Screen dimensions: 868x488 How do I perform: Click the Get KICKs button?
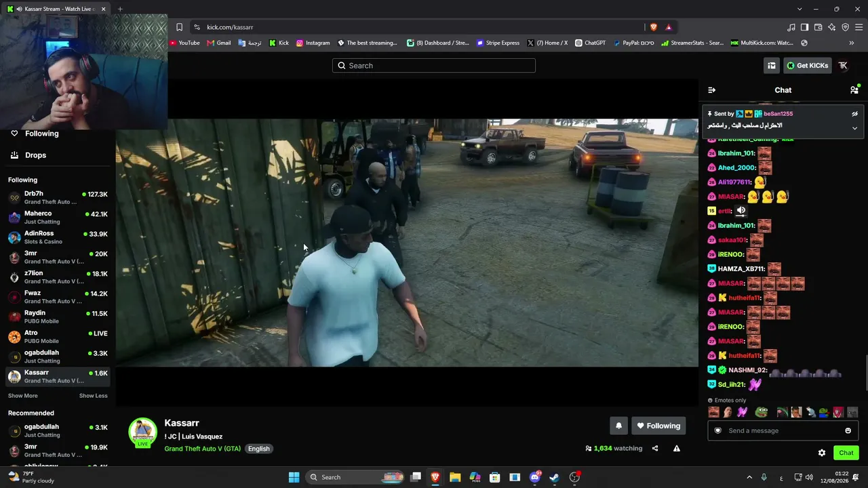pos(807,66)
